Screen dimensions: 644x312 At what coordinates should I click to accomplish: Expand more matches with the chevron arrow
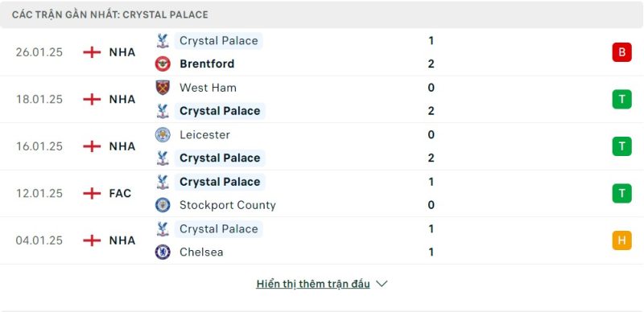pos(382,284)
